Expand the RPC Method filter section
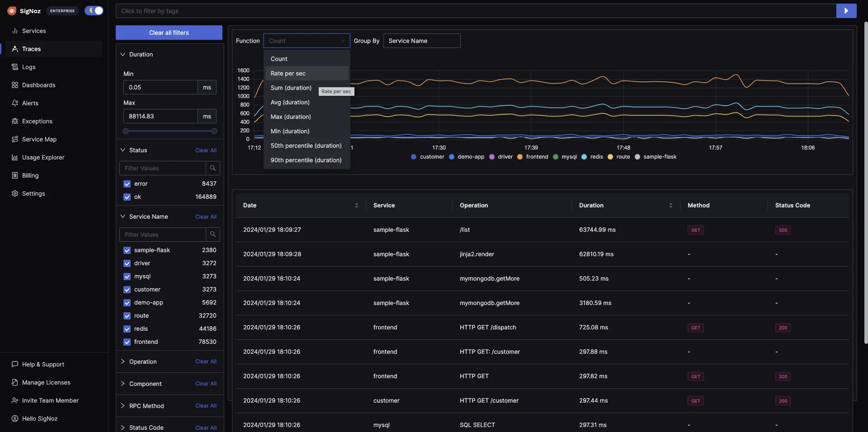The image size is (868, 432). point(123,406)
